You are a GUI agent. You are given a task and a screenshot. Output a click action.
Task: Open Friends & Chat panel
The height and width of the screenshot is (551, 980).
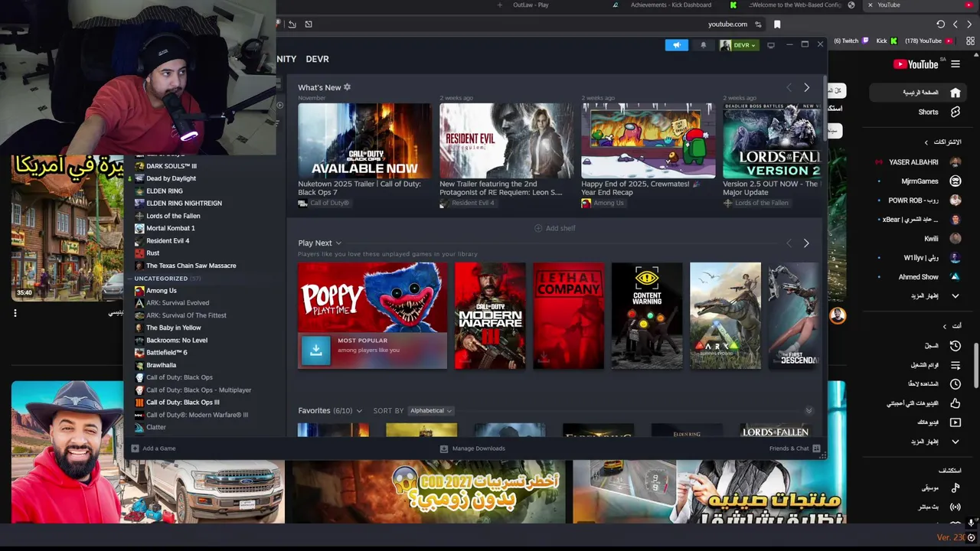pyautogui.click(x=795, y=448)
